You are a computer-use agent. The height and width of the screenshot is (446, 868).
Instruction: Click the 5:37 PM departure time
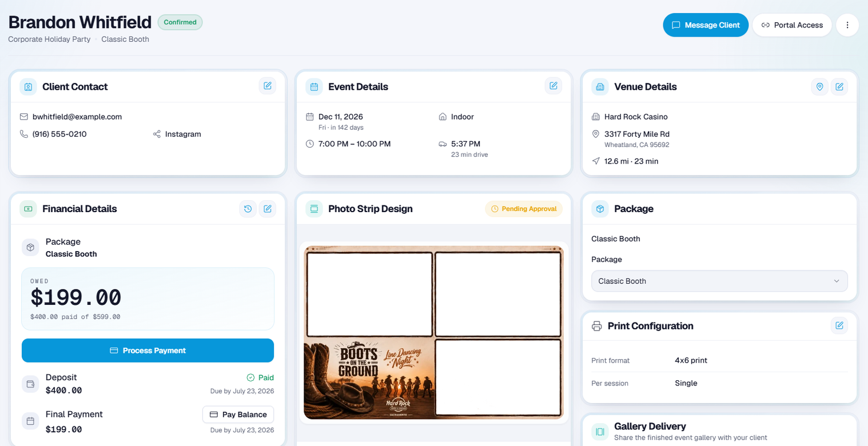point(465,144)
